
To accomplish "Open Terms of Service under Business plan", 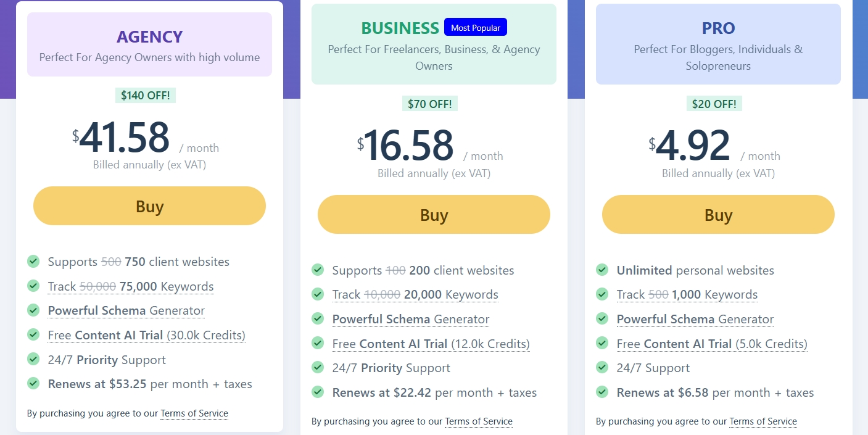I will (479, 421).
